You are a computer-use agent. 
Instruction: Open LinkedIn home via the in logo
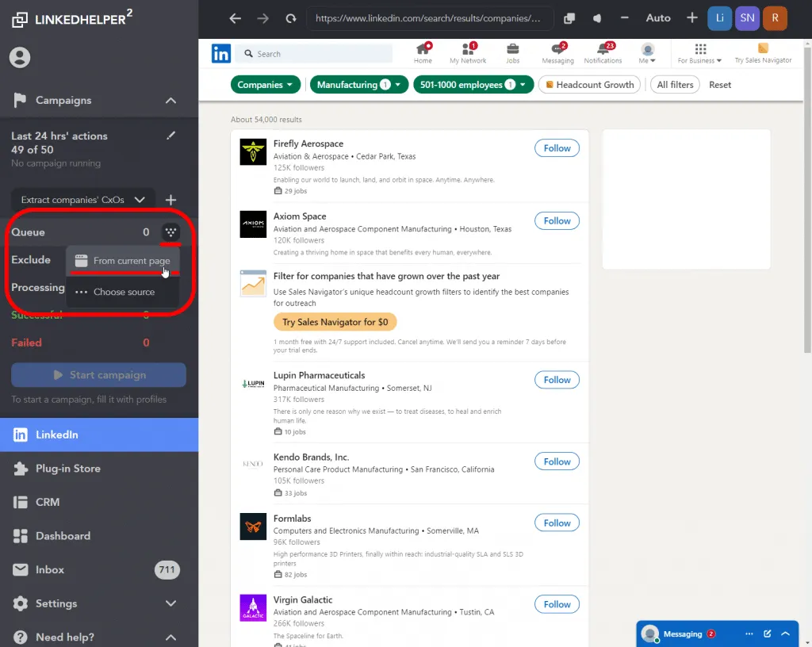[x=221, y=53]
